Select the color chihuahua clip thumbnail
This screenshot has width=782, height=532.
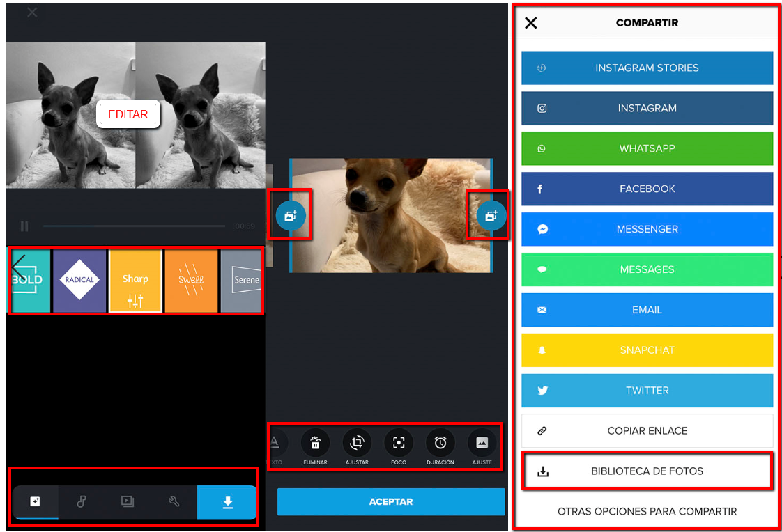391,216
